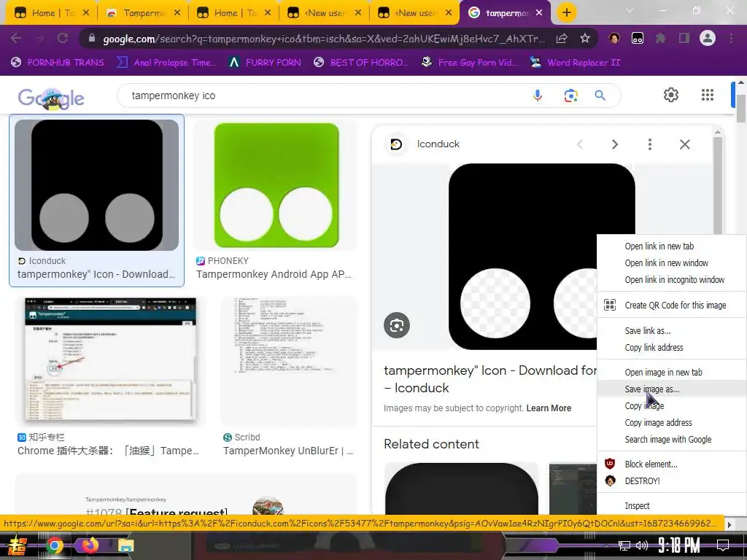Open the Google apps grid
Viewport: 747px width, 560px height.
(x=708, y=95)
